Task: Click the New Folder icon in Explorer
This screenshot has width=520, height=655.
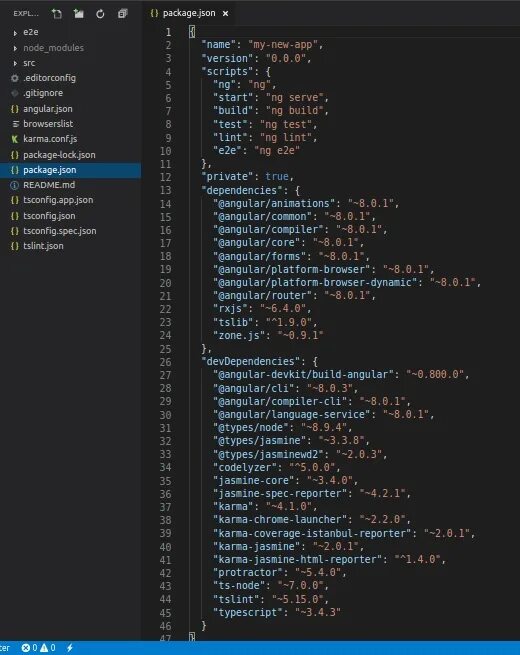Action: coord(79,14)
